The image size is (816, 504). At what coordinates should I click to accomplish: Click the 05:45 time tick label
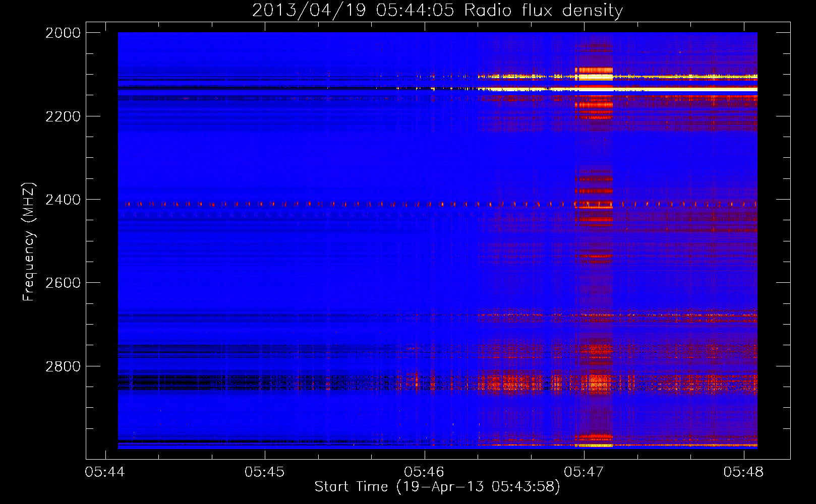[265, 472]
